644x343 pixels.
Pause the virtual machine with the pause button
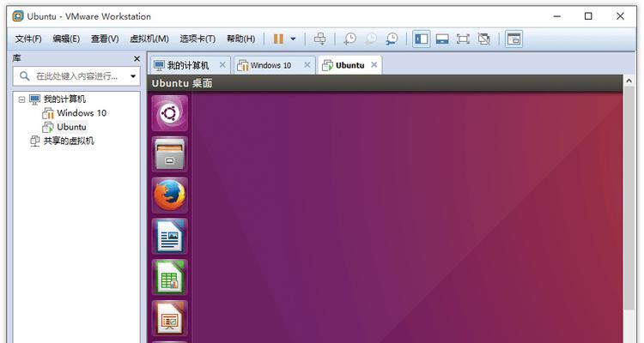point(278,39)
